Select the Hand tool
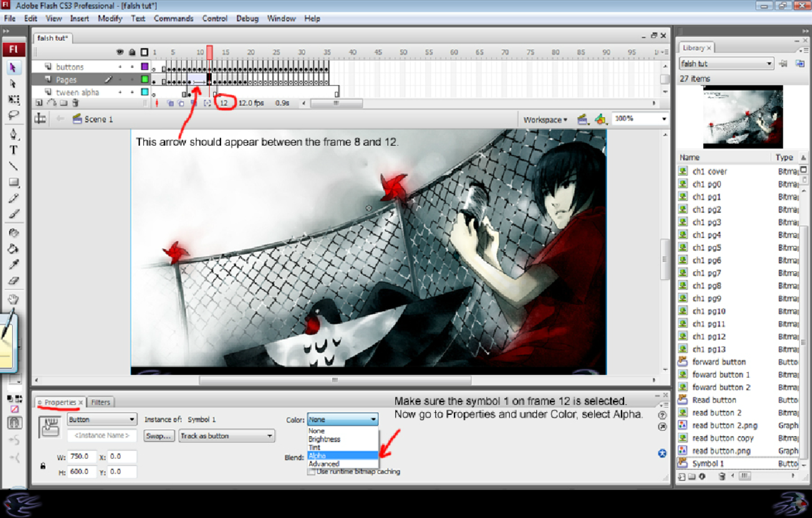This screenshot has width=812, height=518. click(x=13, y=299)
